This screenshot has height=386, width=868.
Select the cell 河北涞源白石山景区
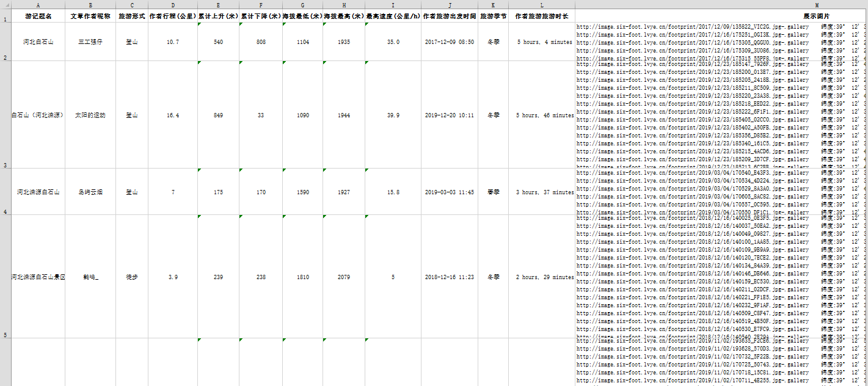(x=38, y=277)
